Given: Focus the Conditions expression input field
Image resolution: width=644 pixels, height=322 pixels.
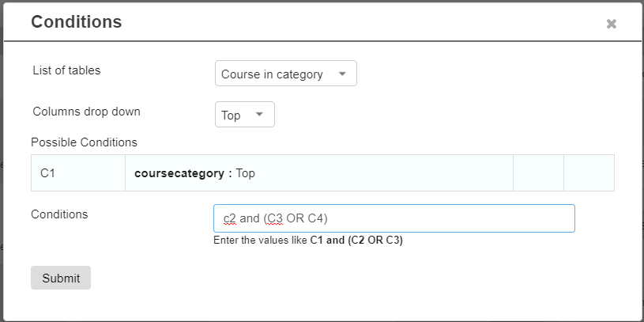Looking at the screenshot, I should [x=394, y=218].
